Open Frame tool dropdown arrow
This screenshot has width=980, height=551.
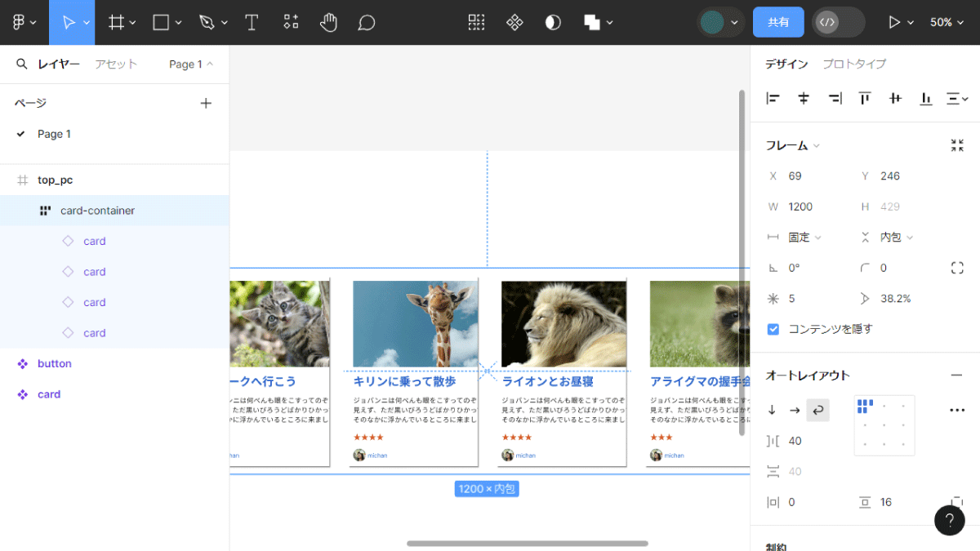point(132,23)
